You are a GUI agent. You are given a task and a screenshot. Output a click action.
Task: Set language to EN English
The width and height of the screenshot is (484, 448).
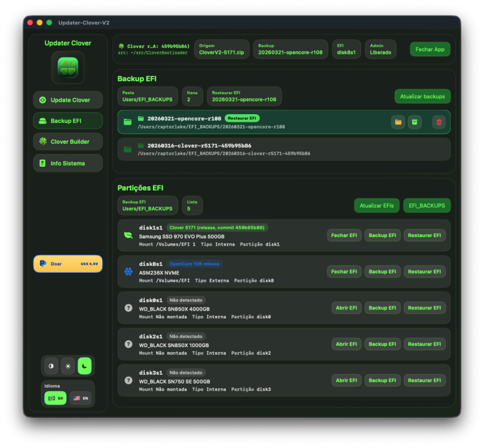81,398
